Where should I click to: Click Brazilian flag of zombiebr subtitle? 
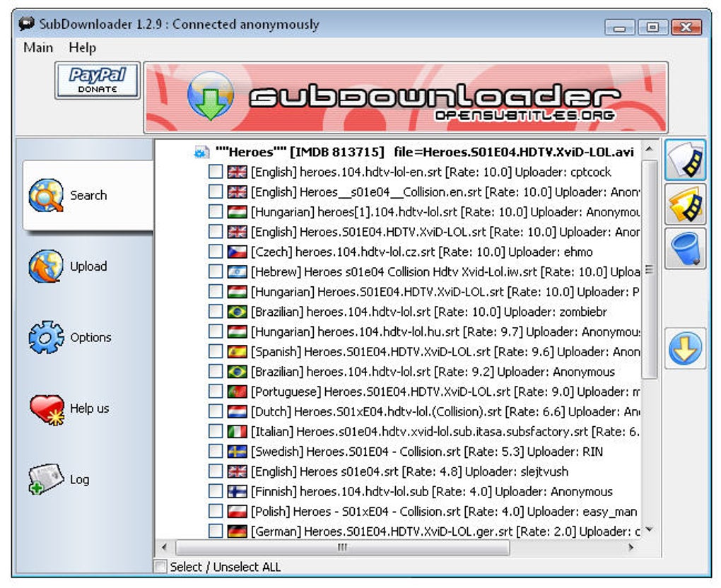coord(238,312)
